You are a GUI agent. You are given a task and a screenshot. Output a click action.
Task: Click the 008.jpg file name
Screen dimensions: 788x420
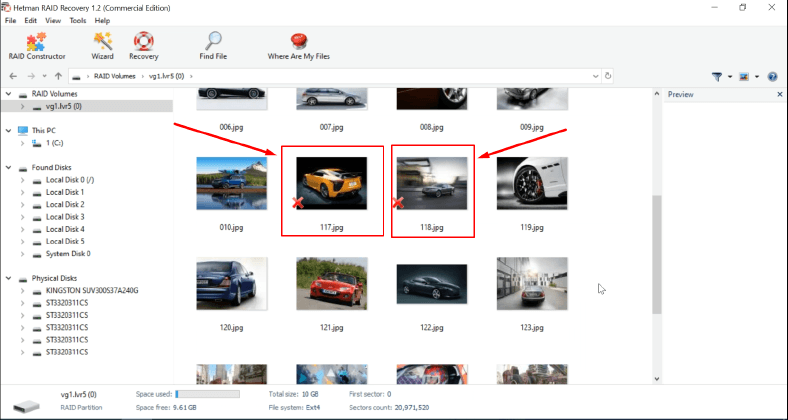[432, 128]
